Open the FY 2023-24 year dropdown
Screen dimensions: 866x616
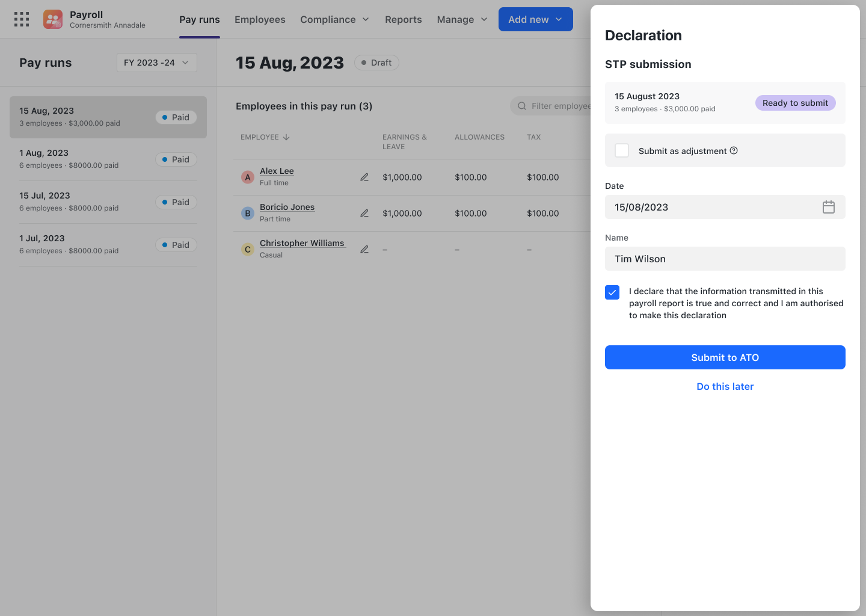tap(156, 63)
